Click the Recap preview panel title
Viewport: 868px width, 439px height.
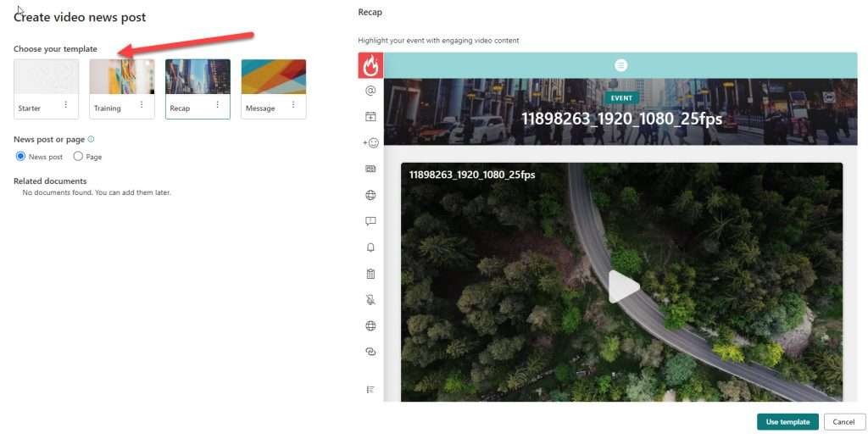[x=370, y=12]
